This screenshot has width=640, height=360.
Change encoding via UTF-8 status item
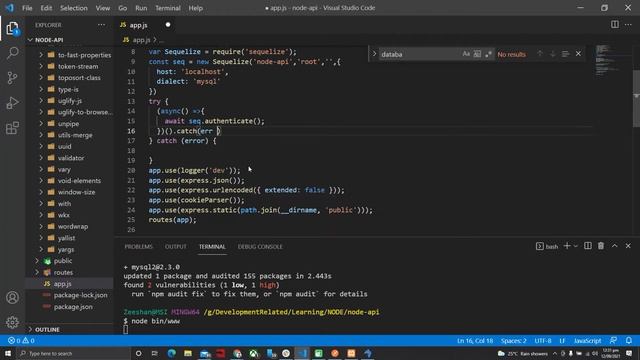click(543, 340)
